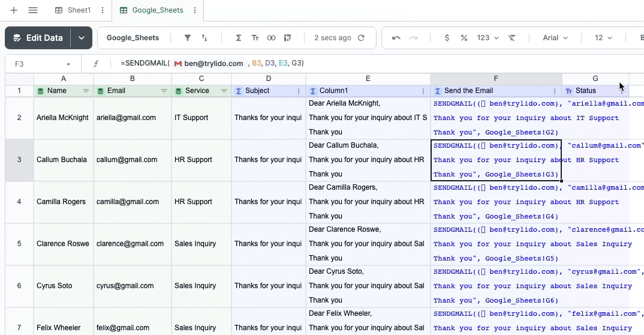
Task: Select the Google_Sheets tab
Action: click(x=152, y=10)
